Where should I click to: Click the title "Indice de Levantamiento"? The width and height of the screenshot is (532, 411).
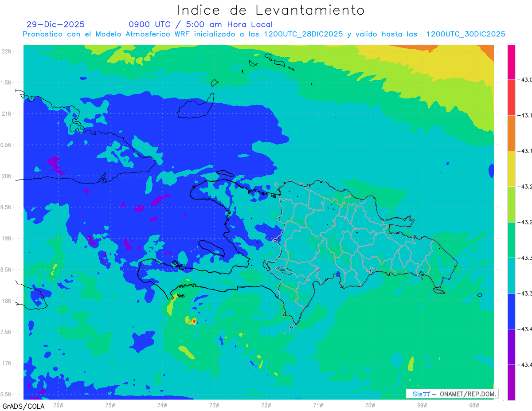pos(271,10)
